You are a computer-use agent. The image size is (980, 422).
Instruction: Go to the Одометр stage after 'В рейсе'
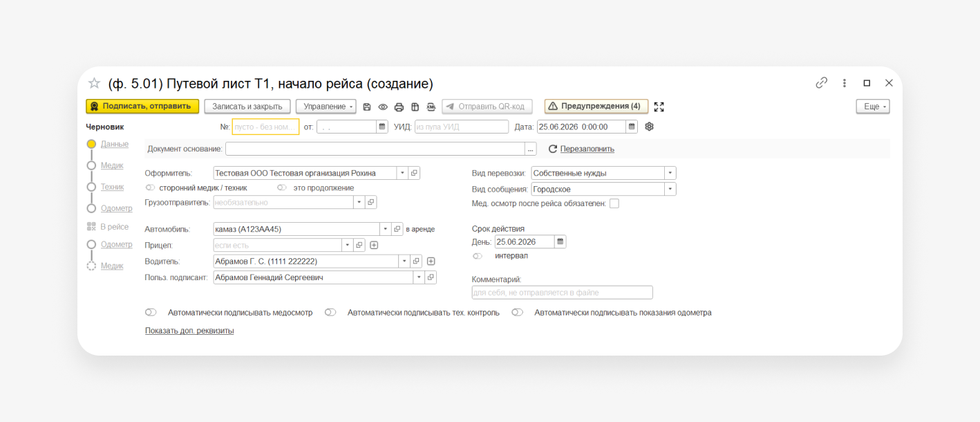click(x=116, y=244)
